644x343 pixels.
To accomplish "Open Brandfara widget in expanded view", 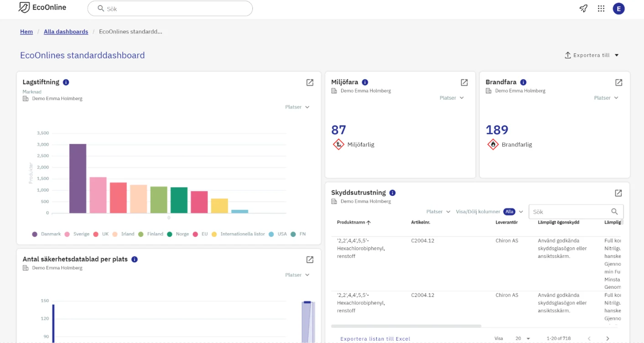I will click(618, 82).
